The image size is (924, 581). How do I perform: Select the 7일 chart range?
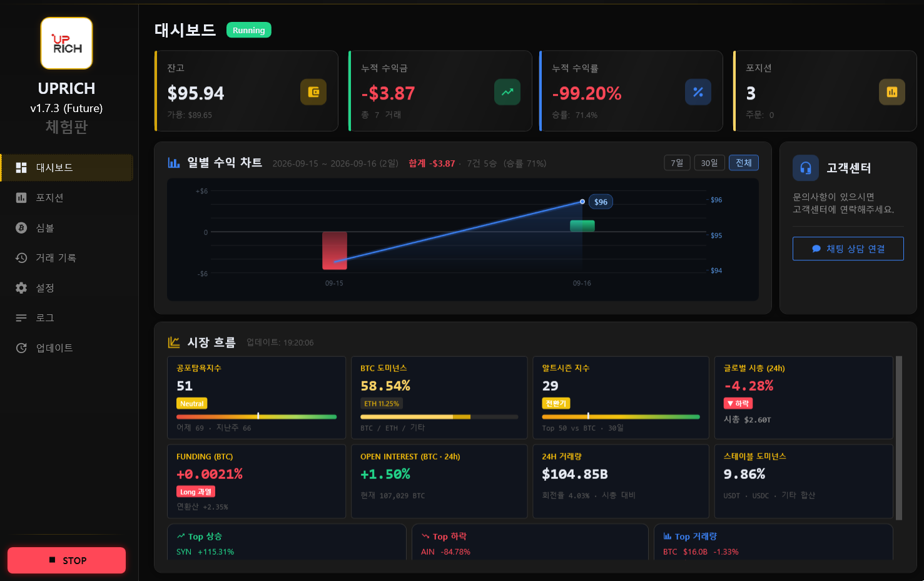[677, 163]
